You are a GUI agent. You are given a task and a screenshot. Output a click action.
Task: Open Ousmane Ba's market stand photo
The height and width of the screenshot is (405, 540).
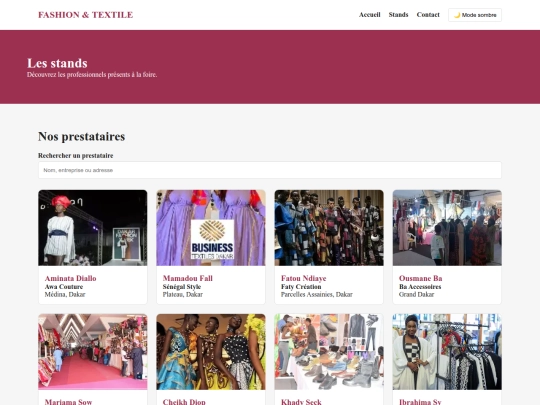point(447,228)
